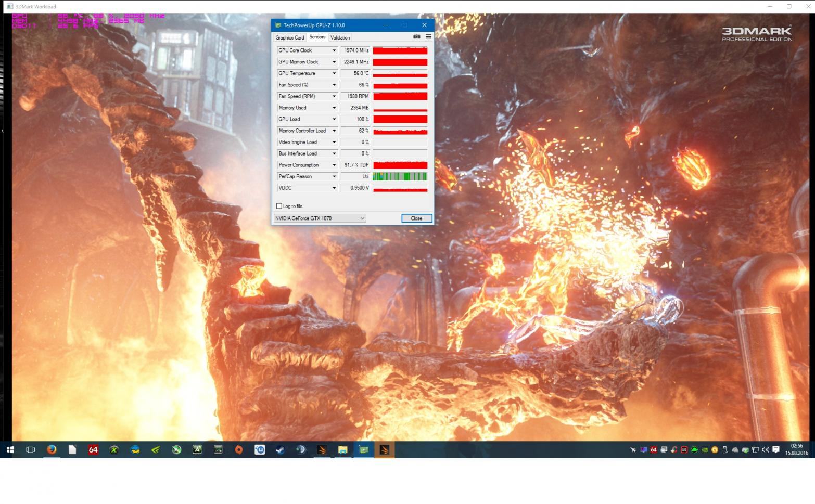Open the Uplay taskbar icon

coord(260,450)
